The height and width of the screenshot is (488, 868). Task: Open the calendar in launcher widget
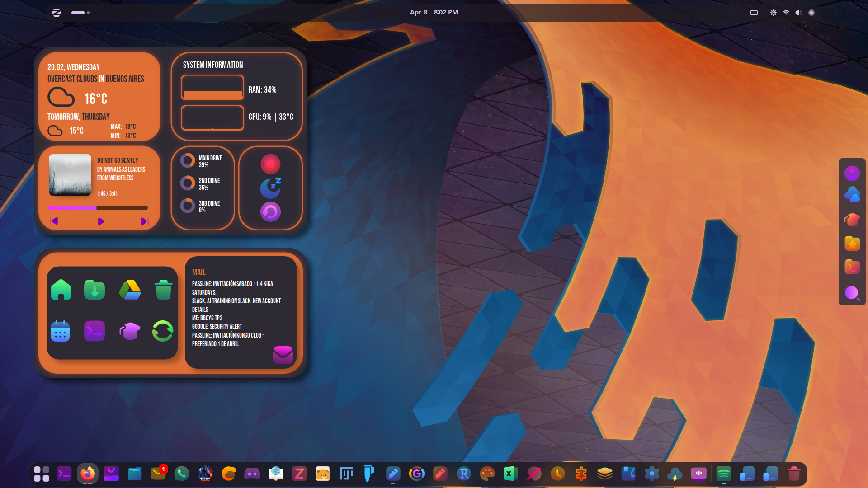(60, 331)
